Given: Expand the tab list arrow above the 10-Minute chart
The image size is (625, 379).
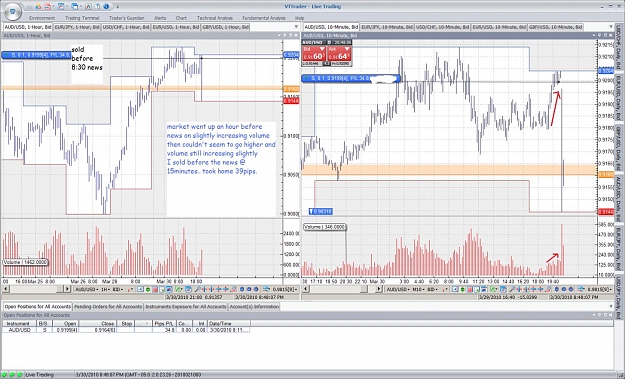Looking at the screenshot, I should pyautogui.click(x=611, y=27).
